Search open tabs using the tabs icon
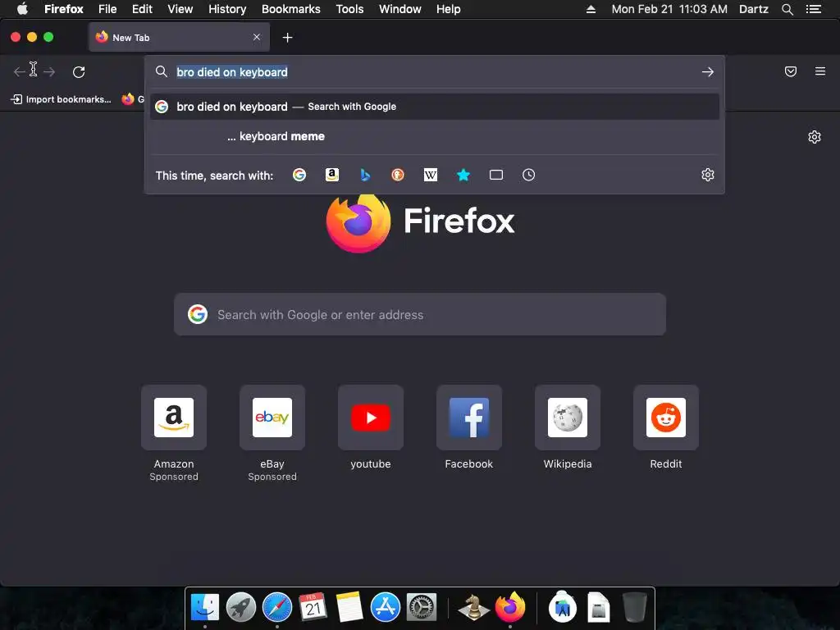The width and height of the screenshot is (840, 630). (x=496, y=175)
